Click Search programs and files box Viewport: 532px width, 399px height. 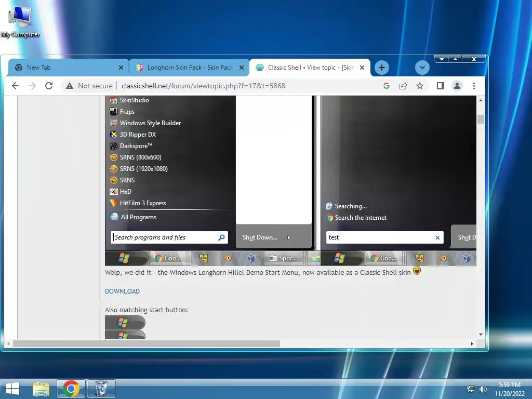click(169, 237)
